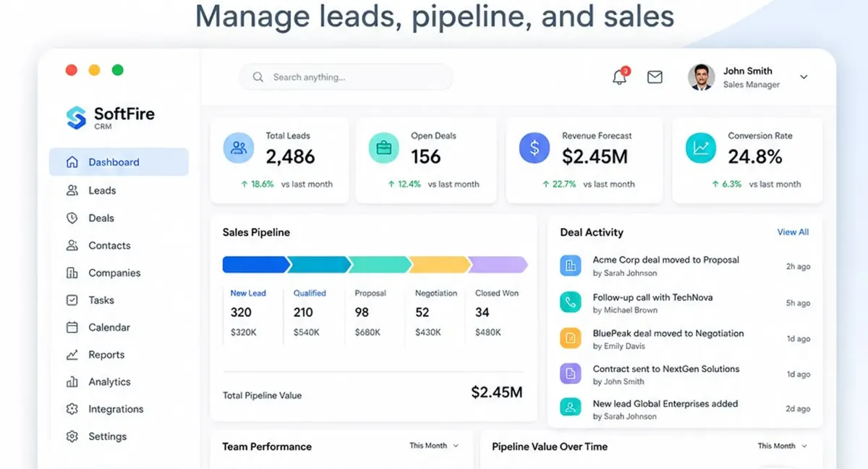Image resolution: width=868 pixels, height=469 pixels.
Task: Open the Dashboard menu item
Action: click(x=119, y=162)
